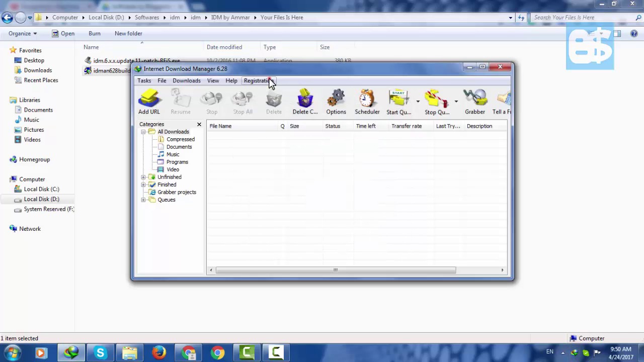
Task: Click the Start Queue toolbar icon
Action: (x=399, y=102)
